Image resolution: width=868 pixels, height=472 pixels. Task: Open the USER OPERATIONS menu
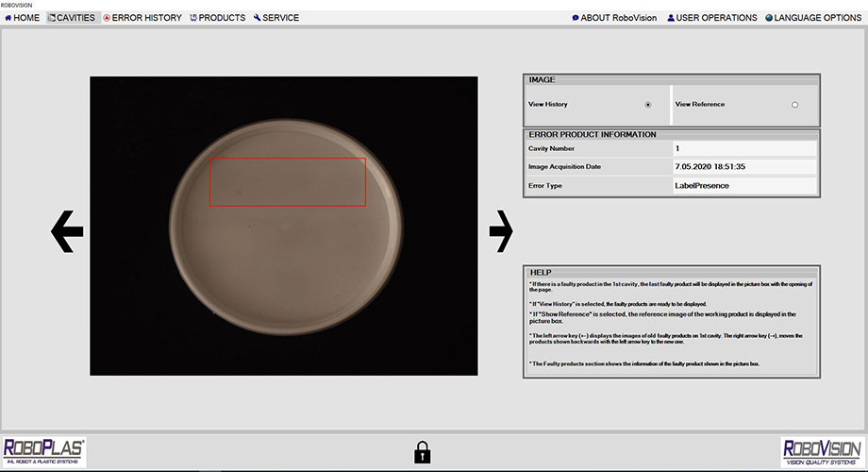click(712, 18)
